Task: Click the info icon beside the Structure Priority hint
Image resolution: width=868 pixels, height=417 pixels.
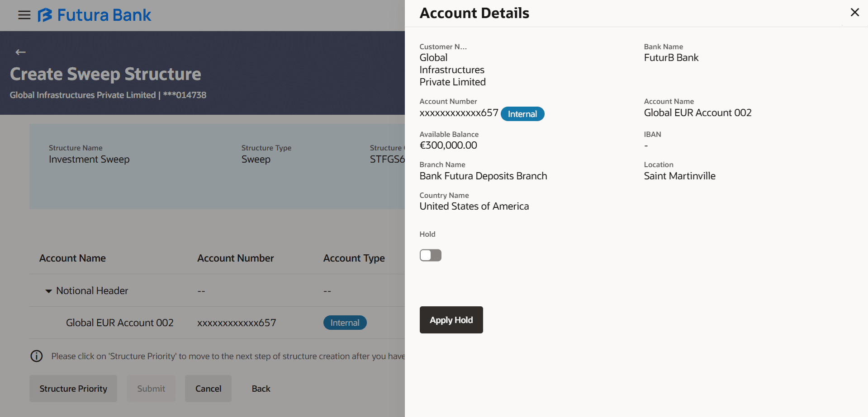Action: tap(37, 356)
